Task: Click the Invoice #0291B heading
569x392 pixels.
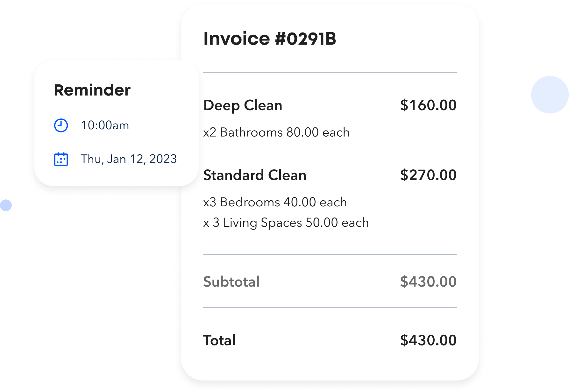Action: (269, 39)
